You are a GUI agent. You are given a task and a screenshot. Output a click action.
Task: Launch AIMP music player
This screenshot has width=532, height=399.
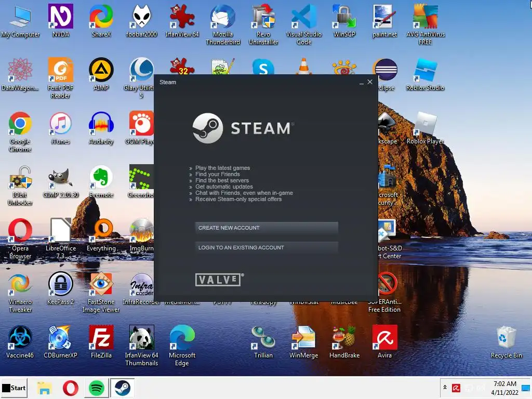point(101,75)
